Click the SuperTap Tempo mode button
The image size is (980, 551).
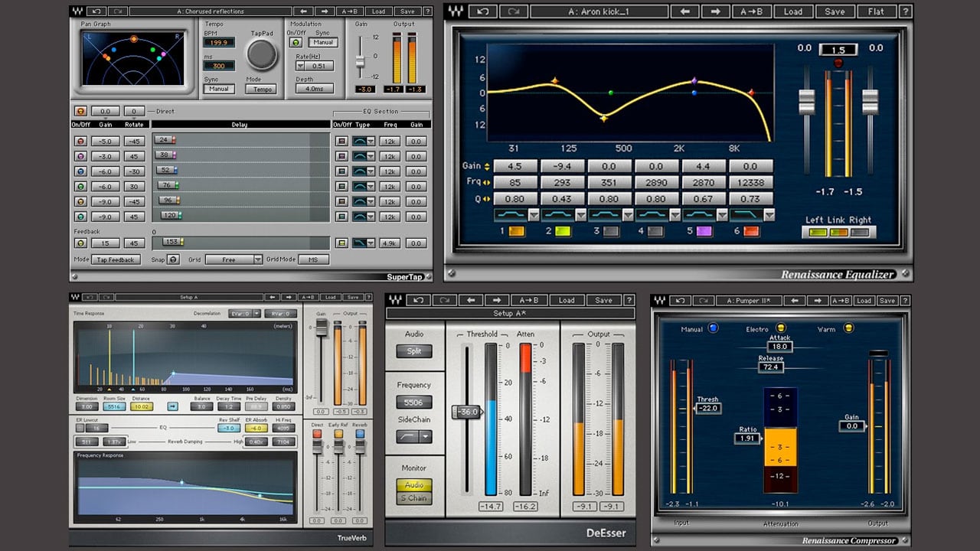tap(261, 90)
